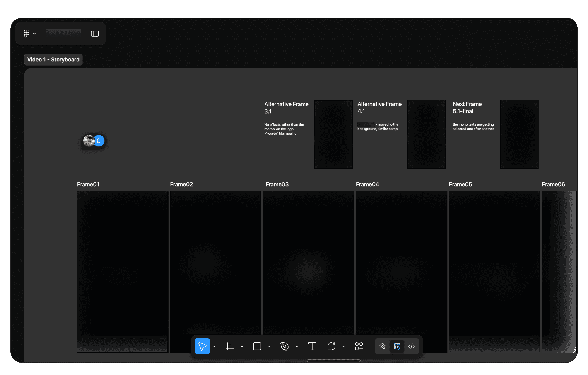Switch to Draw mode
This screenshot has width=588, height=375.
click(x=382, y=346)
